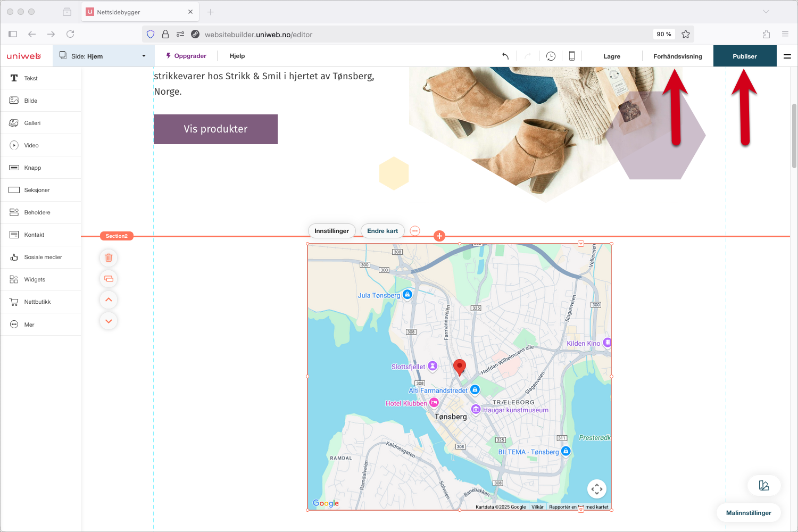
Task: Click the Endre kart button
Action: tap(383, 231)
